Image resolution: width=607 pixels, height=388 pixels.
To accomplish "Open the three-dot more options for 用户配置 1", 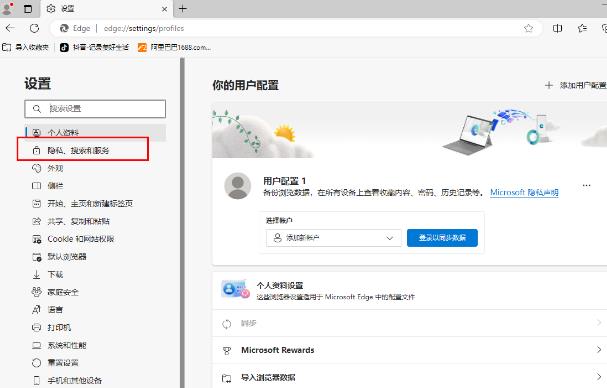I will (586, 185).
